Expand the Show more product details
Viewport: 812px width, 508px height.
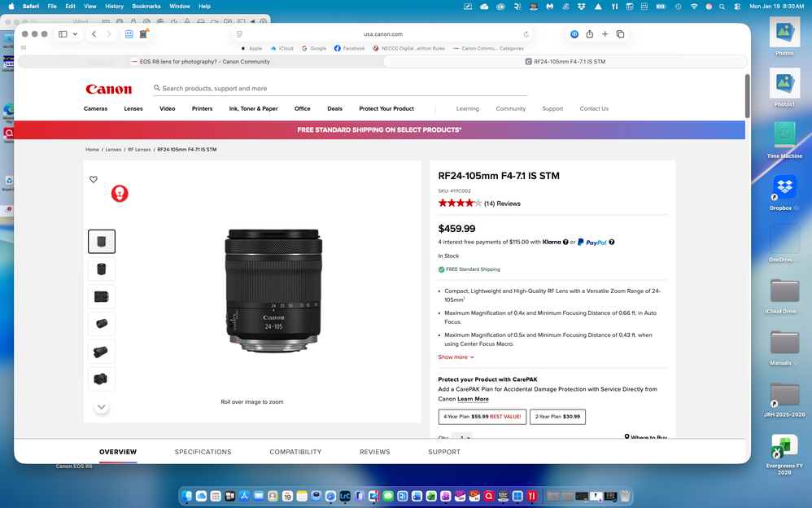pyautogui.click(x=456, y=357)
